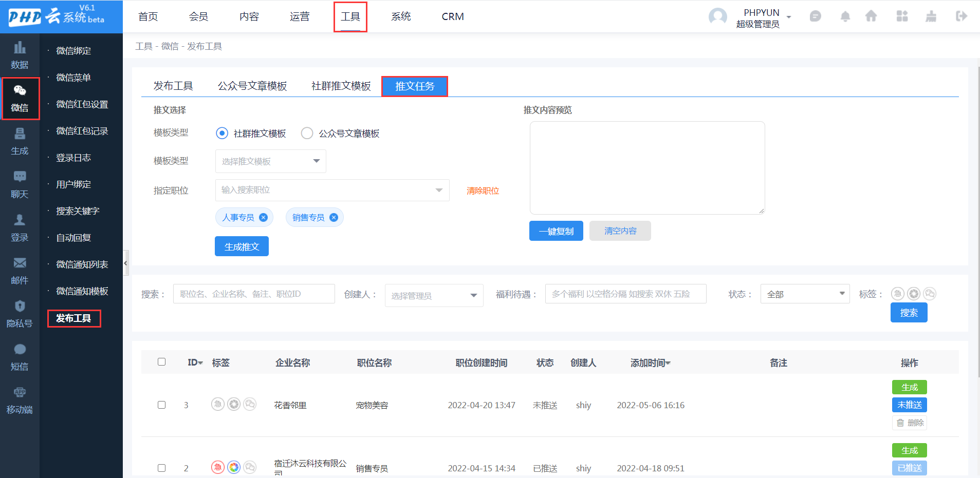
Task: Expand the PHPYUN admin account menu arrow
Action: [789, 17]
